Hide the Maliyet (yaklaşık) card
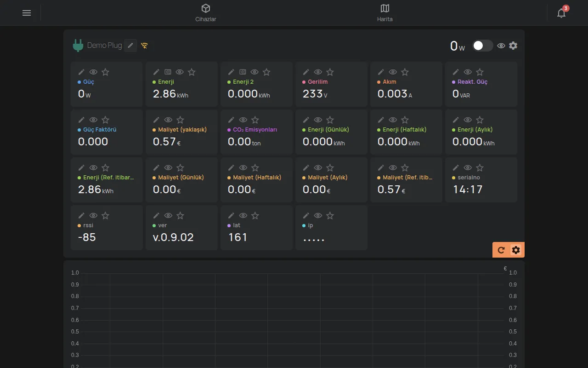The image size is (588, 368). pos(168,120)
